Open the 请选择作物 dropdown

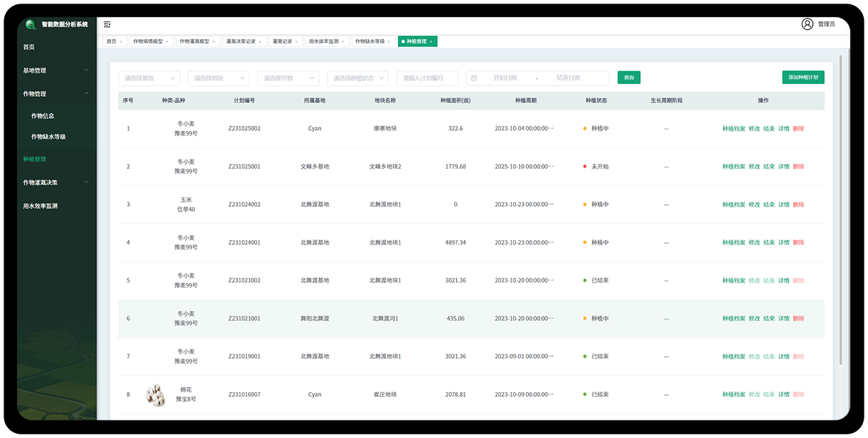tap(288, 78)
